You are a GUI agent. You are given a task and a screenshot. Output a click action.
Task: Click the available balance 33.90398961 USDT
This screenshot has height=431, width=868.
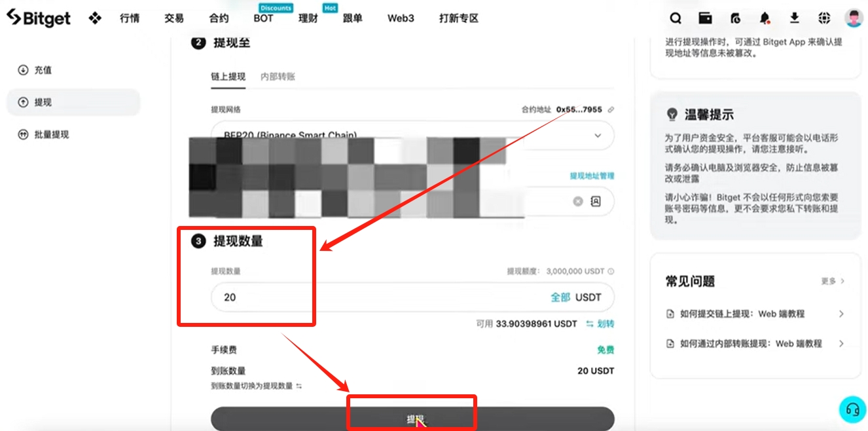coord(537,324)
